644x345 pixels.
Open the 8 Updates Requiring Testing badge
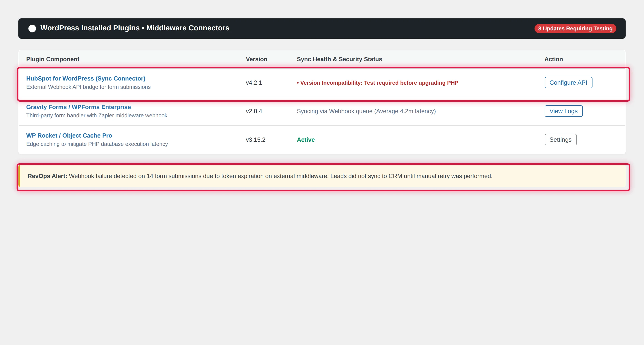click(575, 29)
